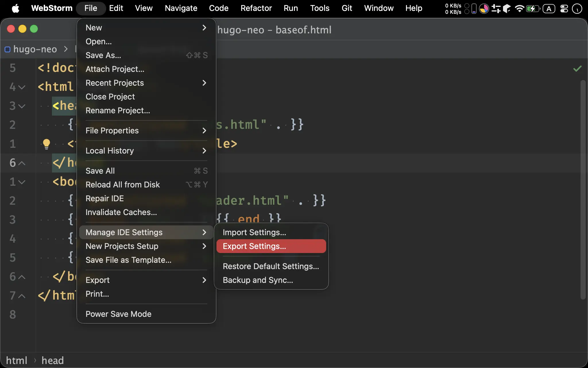Collapse the body tag fold arrow
The image size is (588, 368).
pyautogui.click(x=22, y=182)
